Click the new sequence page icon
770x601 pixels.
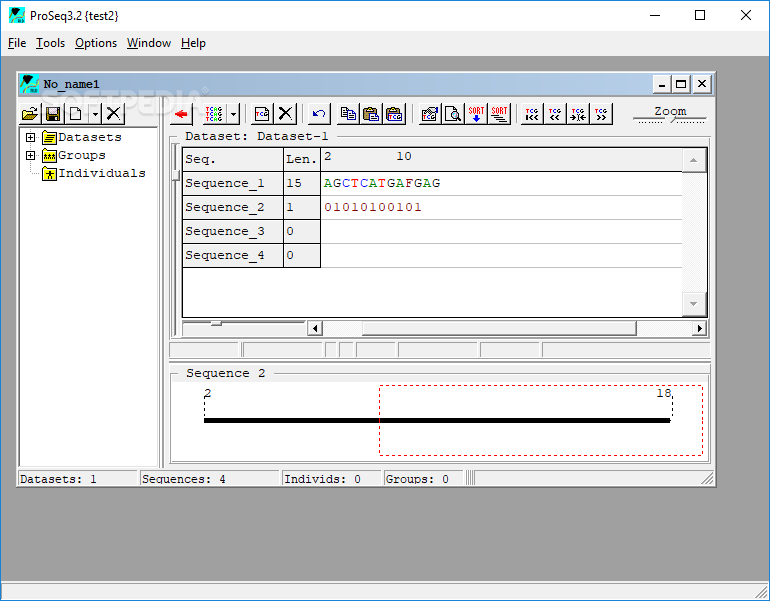coord(262,114)
